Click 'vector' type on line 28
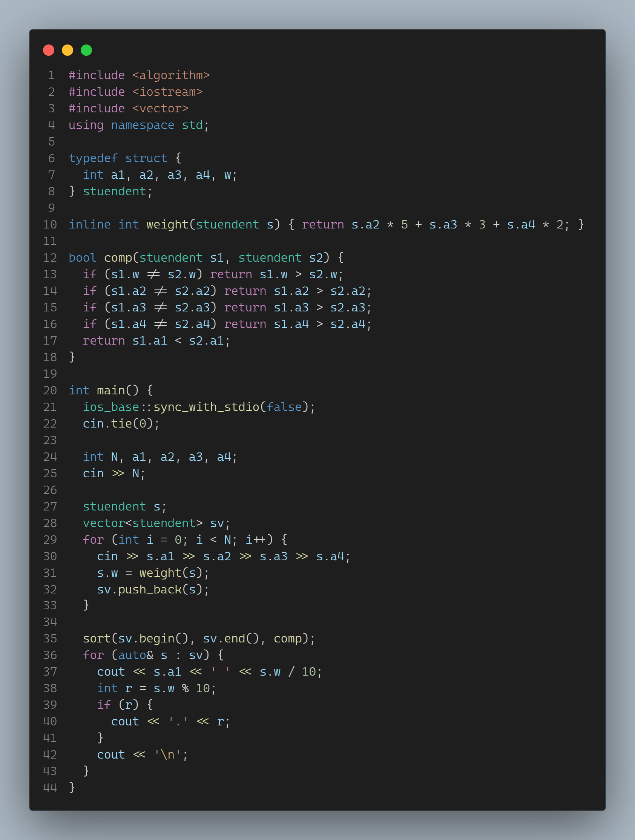Screen dimensions: 635x840 point(104,523)
